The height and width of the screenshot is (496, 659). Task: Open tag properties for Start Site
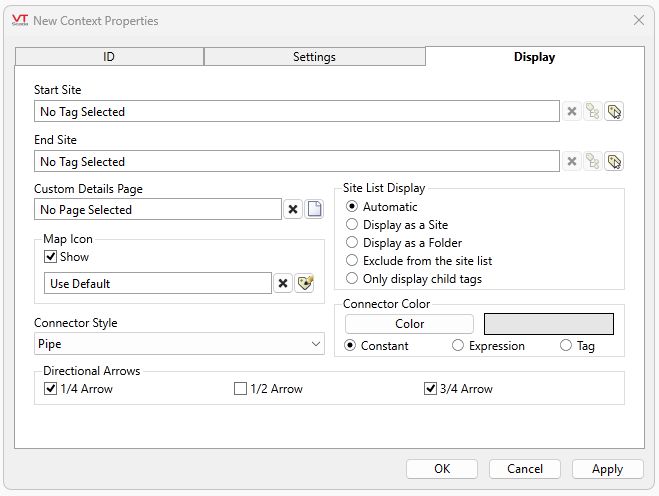point(593,111)
